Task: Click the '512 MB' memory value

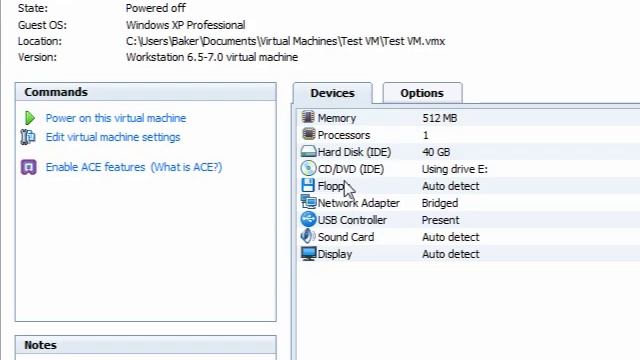Action: point(440,118)
